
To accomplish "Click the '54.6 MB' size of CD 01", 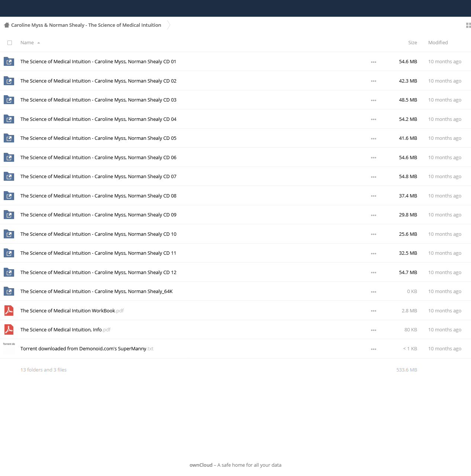I will tap(408, 62).
